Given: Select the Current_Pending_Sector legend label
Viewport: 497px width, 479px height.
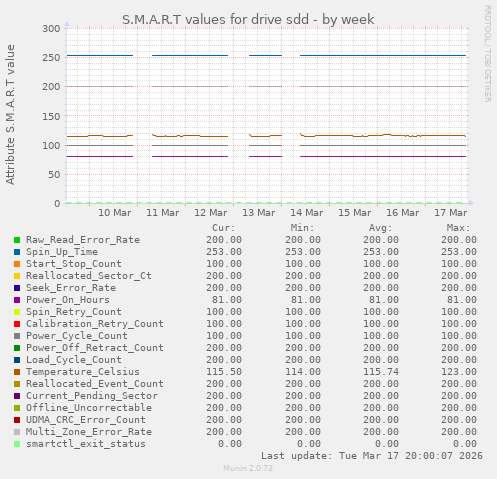Looking at the screenshot, I should (x=92, y=396).
